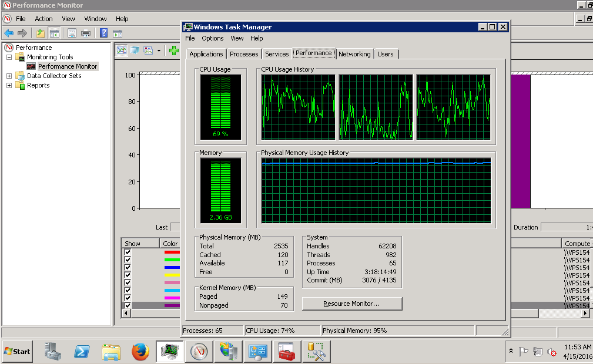
Task: Add counters with the green plus icon
Action: 173,50
